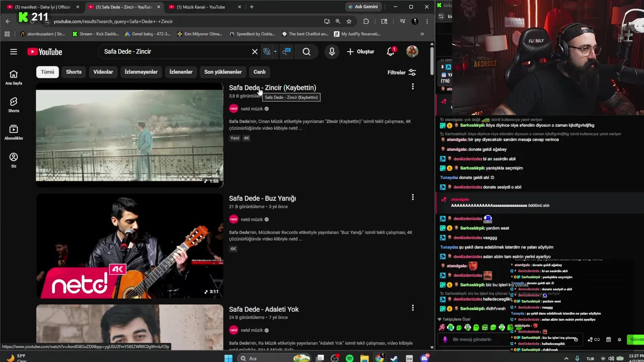Expand the bookmarks overflow chevron
This screenshot has width=644, height=362.
pyautogui.click(x=422, y=34)
